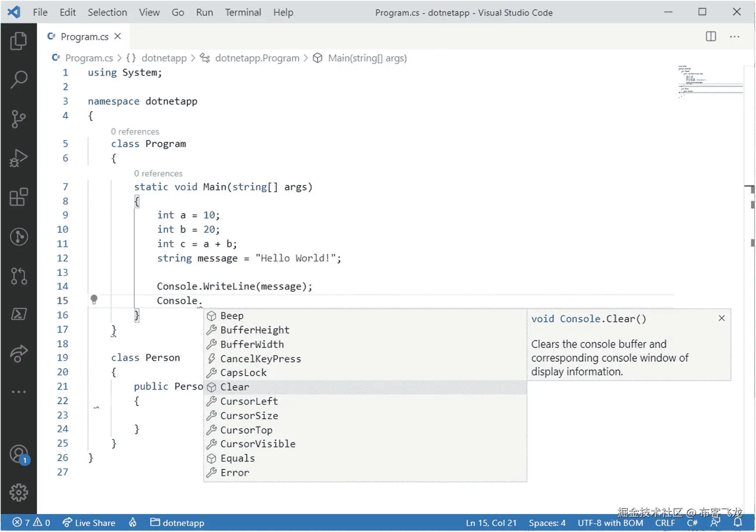This screenshot has width=756, height=532.
Task: Open the Extensions view
Action: pyautogui.click(x=18, y=197)
